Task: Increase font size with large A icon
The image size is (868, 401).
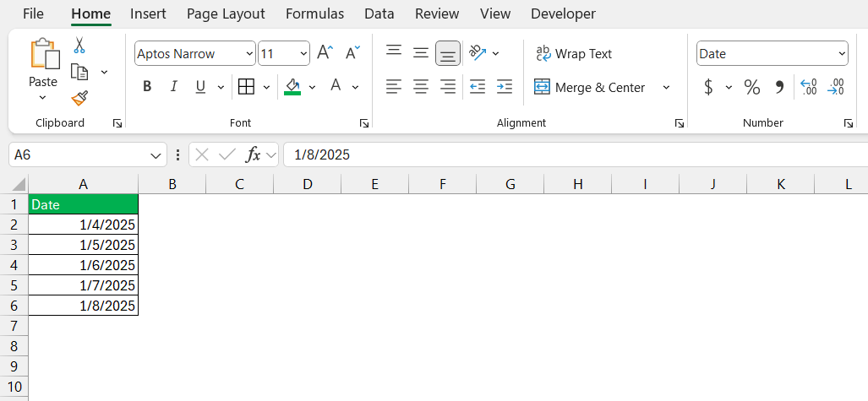Action: click(325, 53)
